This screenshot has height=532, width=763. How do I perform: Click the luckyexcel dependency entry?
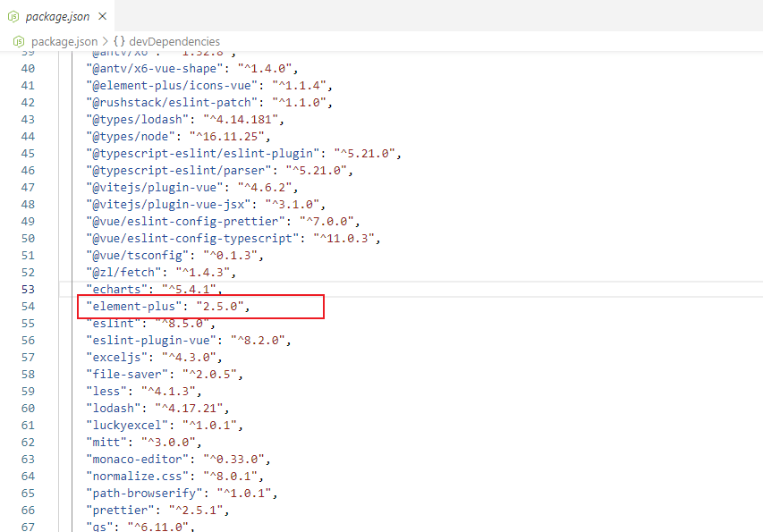tap(125, 425)
